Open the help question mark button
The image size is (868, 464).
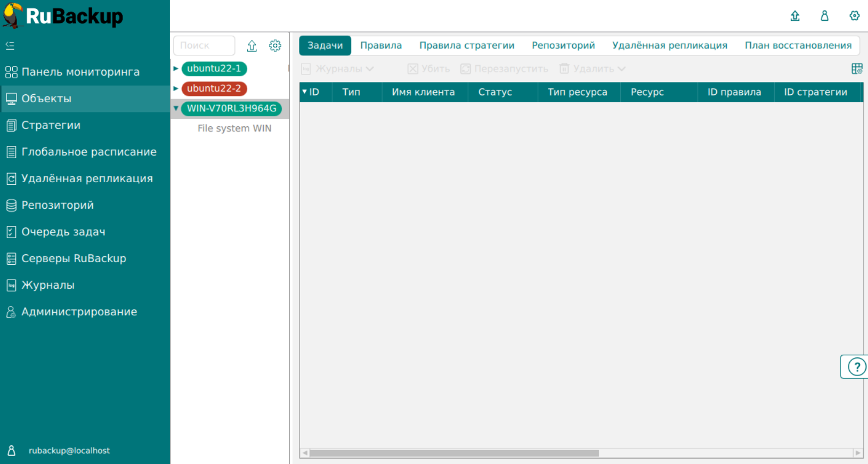click(856, 367)
